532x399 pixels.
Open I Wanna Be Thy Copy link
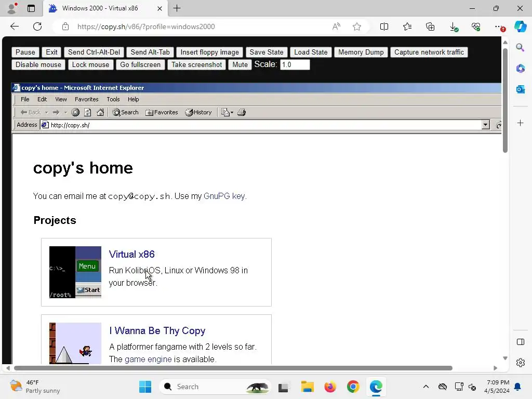[157, 330]
